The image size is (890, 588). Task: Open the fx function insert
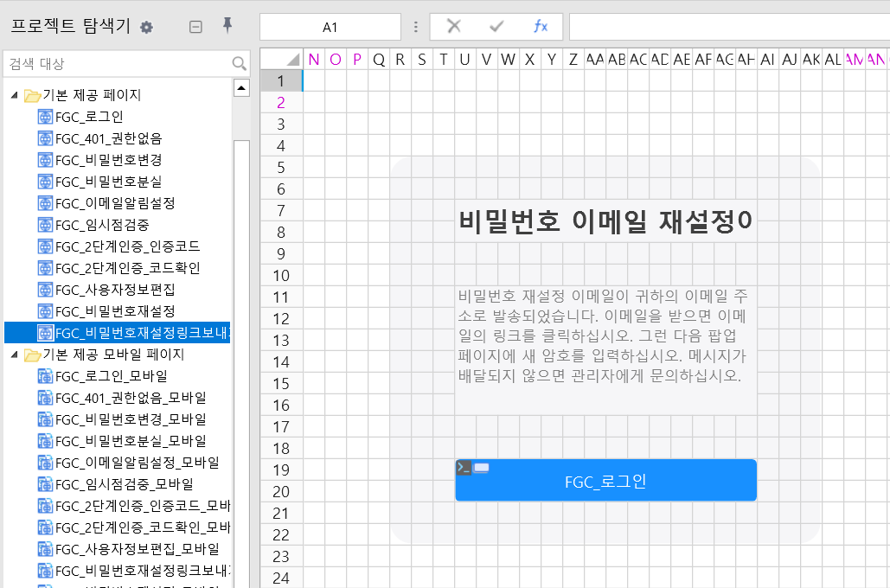[541, 26]
